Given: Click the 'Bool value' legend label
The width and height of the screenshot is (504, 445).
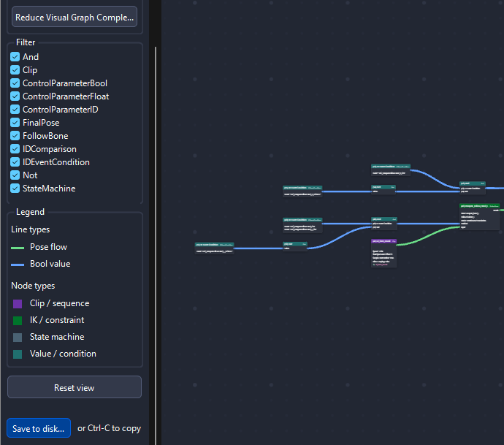Looking at the screenshot, I should click(50, 264).
